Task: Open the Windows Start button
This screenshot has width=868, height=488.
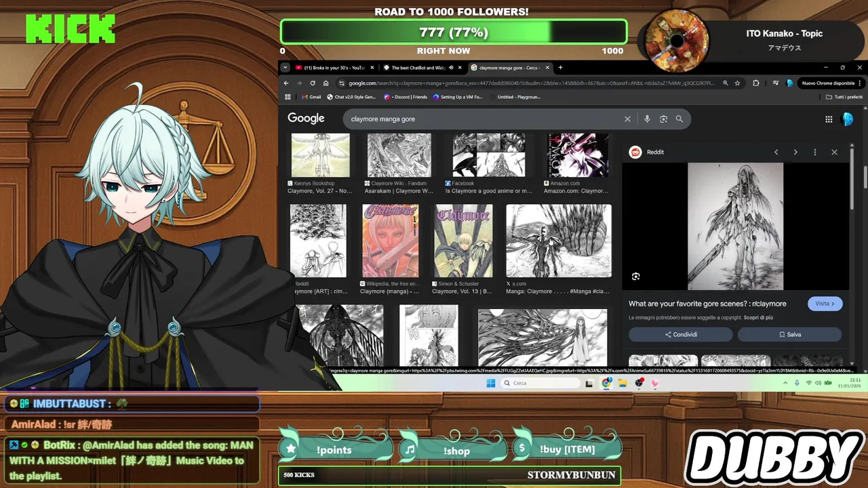Action: (490, 383)
